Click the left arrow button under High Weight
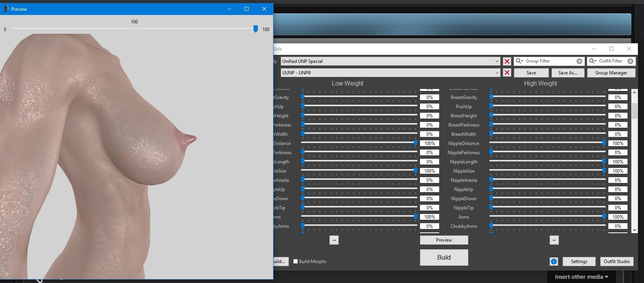 click(x=554, y=240)
